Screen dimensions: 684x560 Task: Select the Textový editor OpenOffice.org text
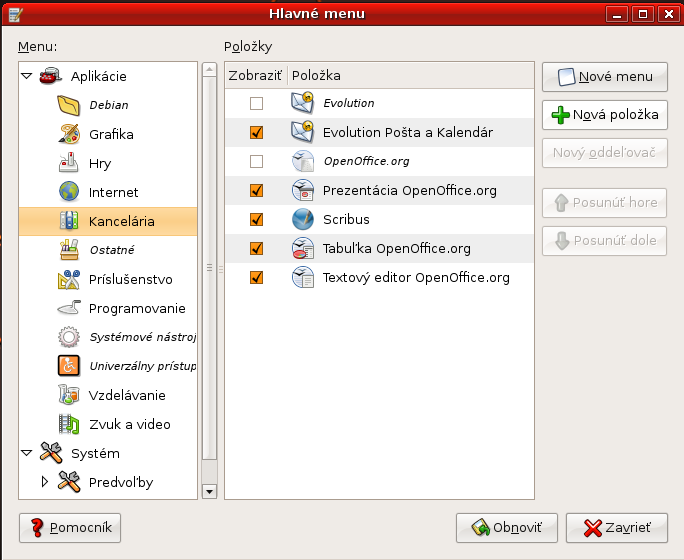pos(416,278)
